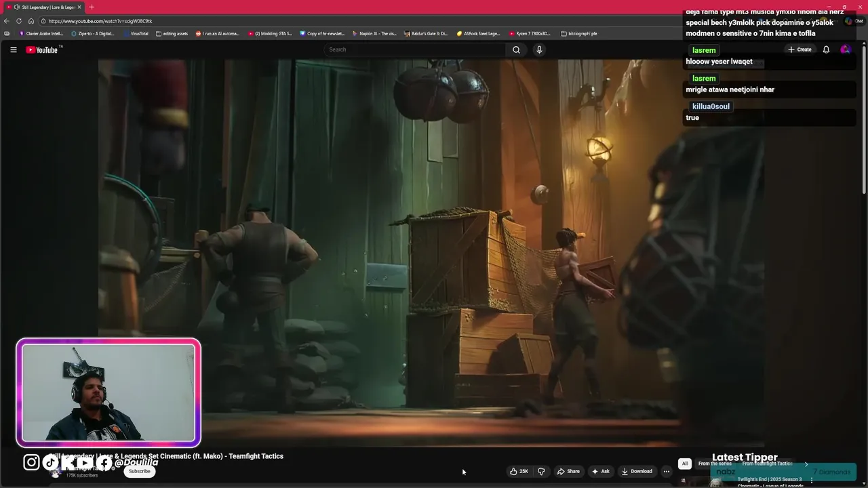Image resolution: width=868 pixels, height=488 pixels.
Task: Open the Clavier Arabe Intell... bookmark
Action: click(41, 33)
